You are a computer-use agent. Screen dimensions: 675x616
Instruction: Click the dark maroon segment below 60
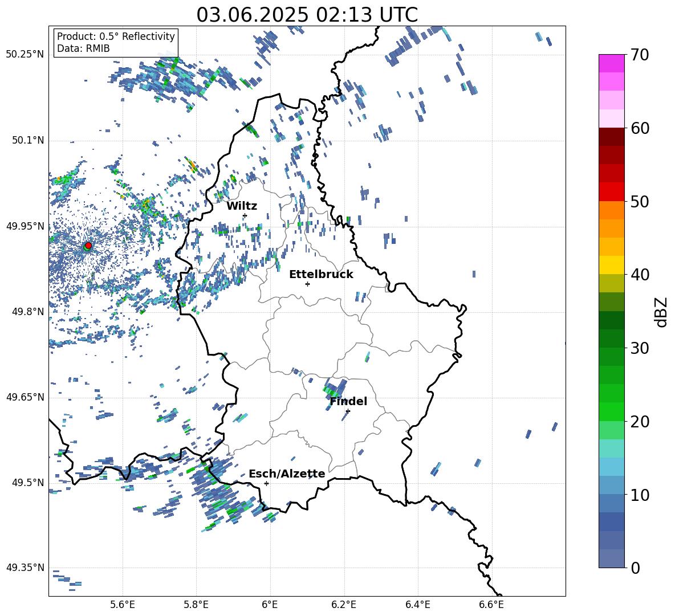[x=611, y=137]
